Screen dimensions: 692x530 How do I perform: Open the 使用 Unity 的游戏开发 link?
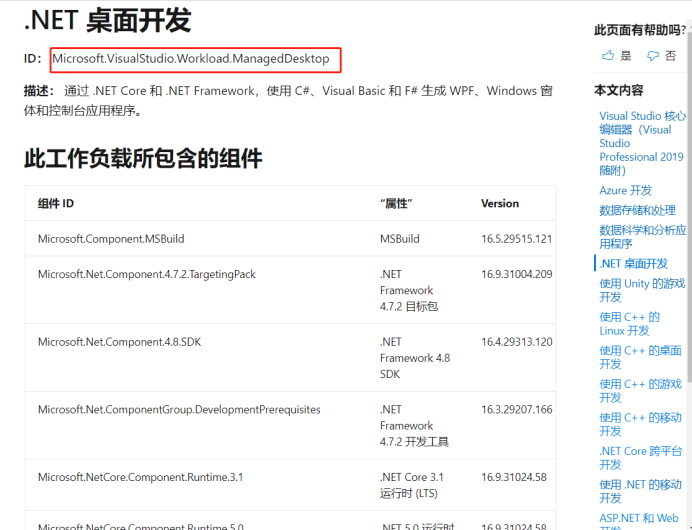pyautogui.click(x=642, y=290)
